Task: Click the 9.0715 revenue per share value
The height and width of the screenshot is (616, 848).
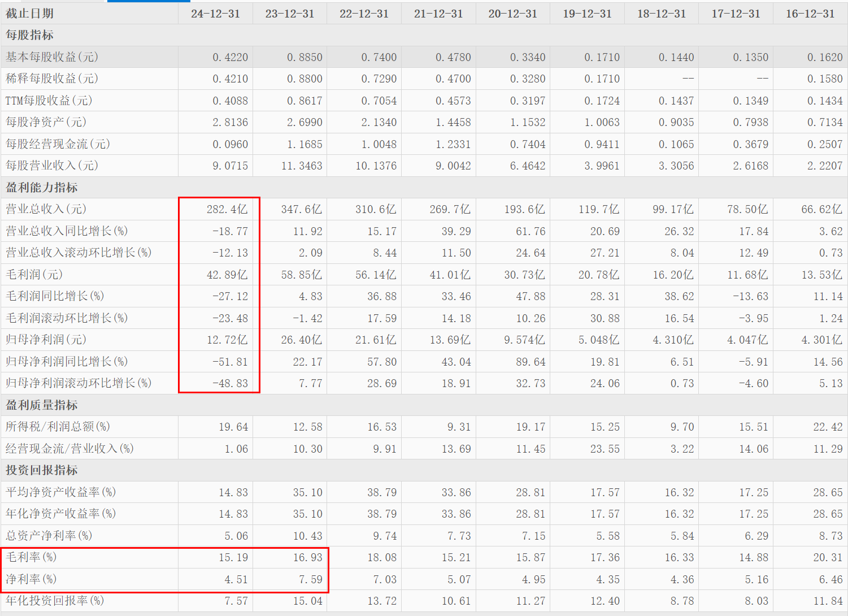Action: (x=231, y=166)
